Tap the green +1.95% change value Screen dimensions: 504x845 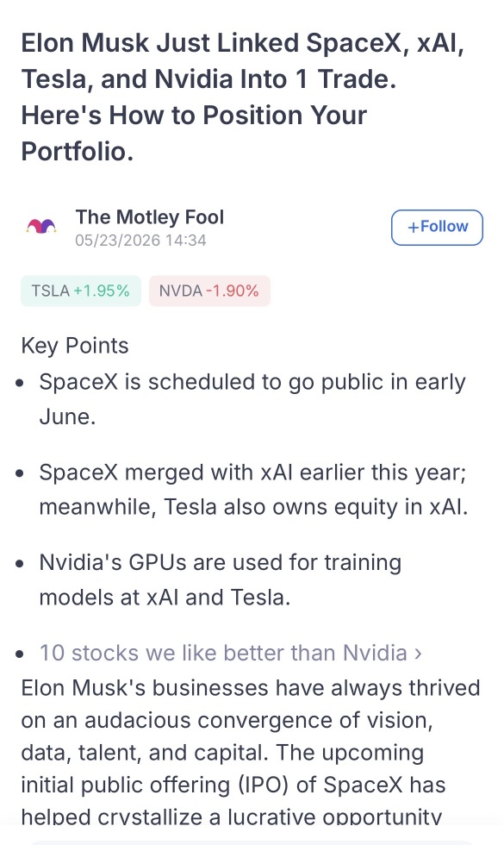102,291
